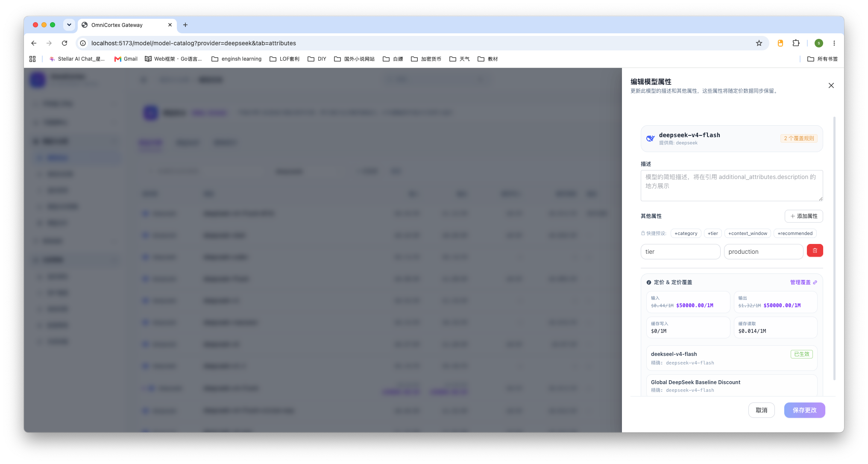The image size is (868, 464).
Task: Open the 加密货币 bookmark folder
Action: (x=426, y=59)
